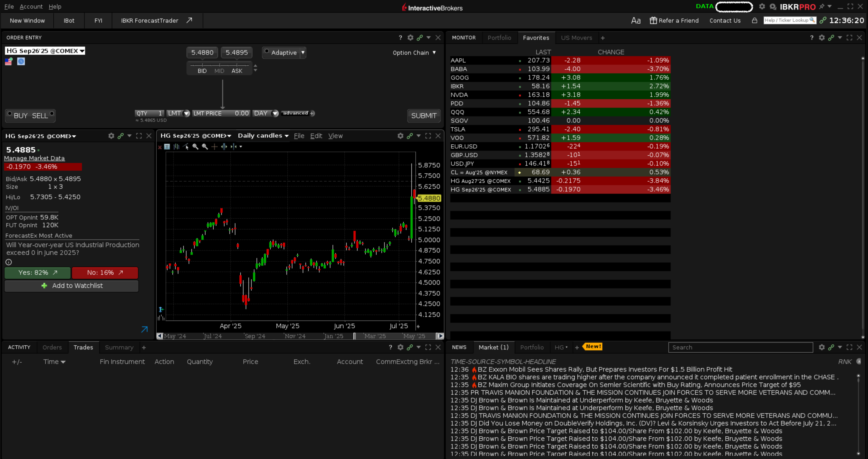Open the font size Aa icon

point(635,21)
